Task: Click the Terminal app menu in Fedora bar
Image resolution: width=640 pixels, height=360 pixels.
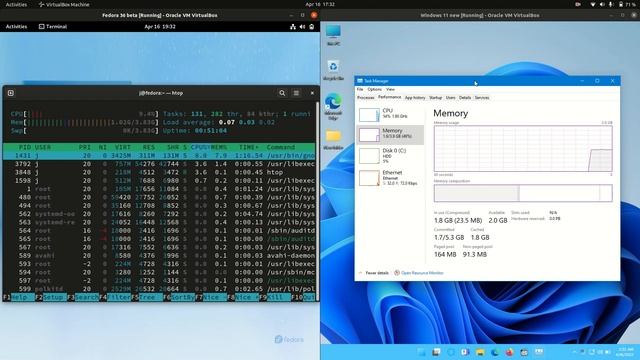Action: pos(53,27)
